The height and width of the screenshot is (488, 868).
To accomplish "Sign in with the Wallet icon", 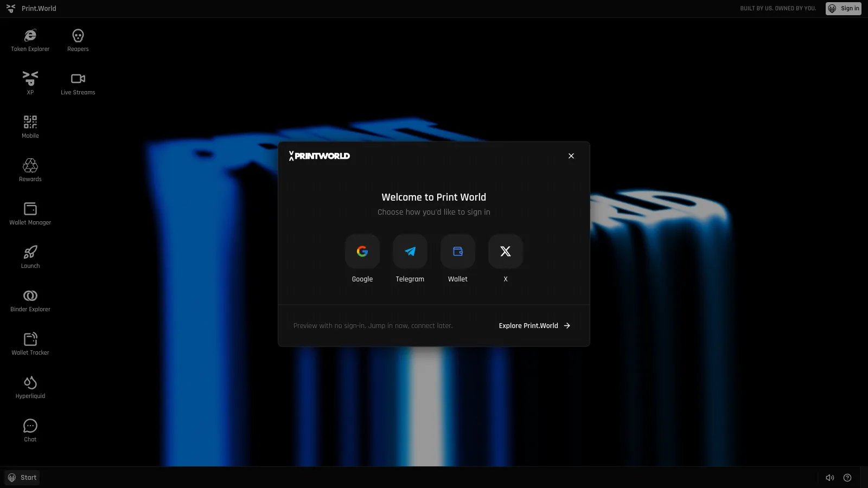I will (x=458, y=252).
